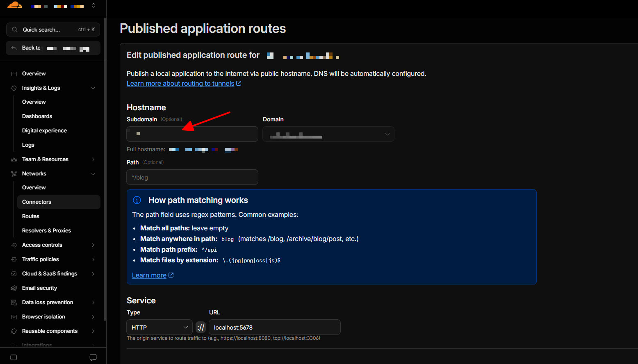Click the service URL field localhost:5678
Image resolution: width=638 pixels, height=364 pixels.
(275, 327)
